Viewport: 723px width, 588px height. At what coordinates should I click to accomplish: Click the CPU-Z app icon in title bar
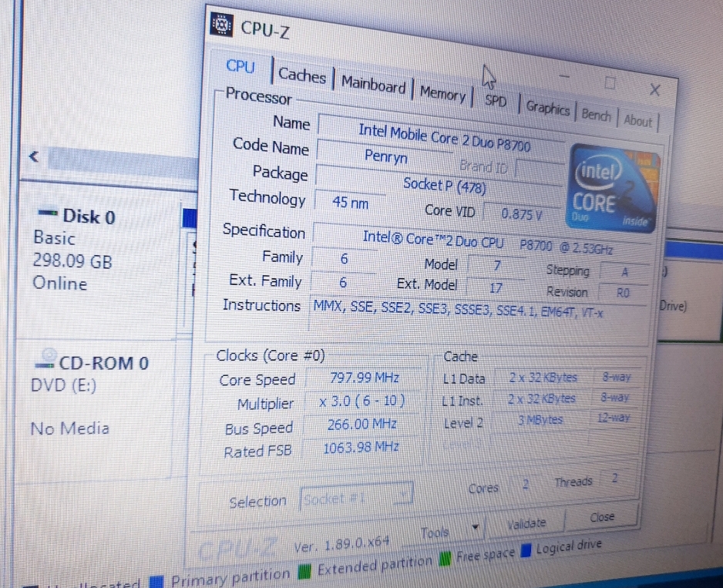222,25
